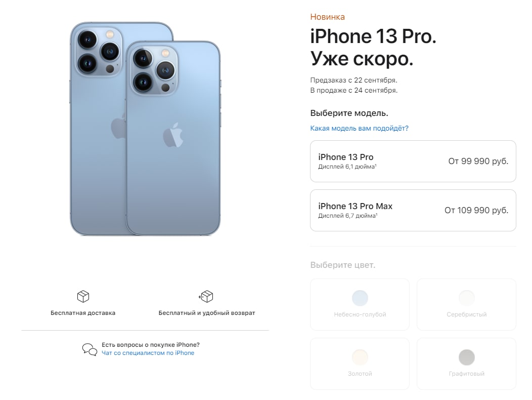The width and height of the screenshot is (532, 400).
Task: Choose the Серебристый color option
Action: [x=466, y=304]
